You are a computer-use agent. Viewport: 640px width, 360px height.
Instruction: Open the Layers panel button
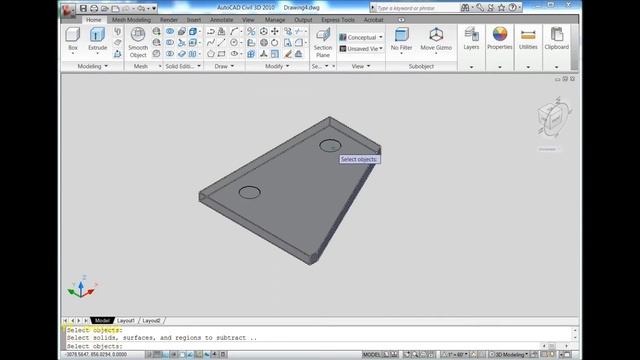471,39
